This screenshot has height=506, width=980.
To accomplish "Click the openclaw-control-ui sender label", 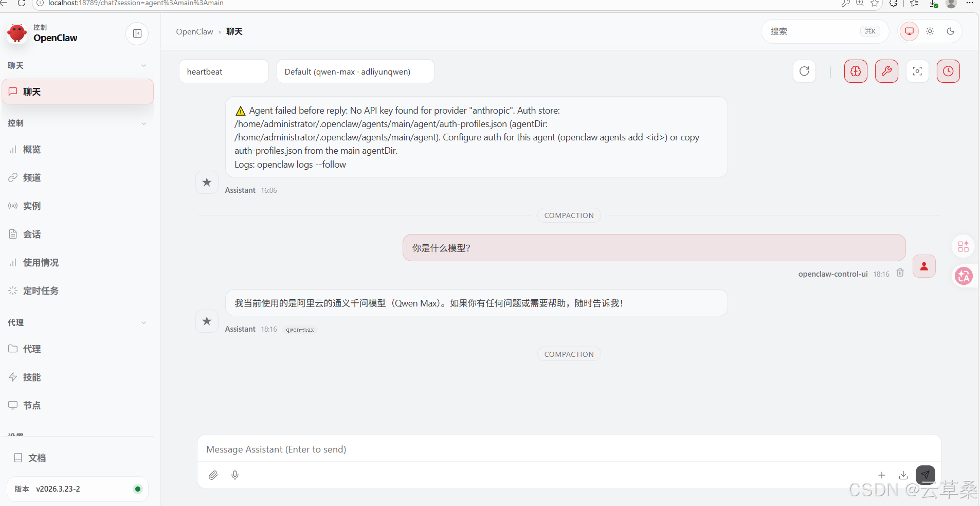I will [x=833, y=274].
